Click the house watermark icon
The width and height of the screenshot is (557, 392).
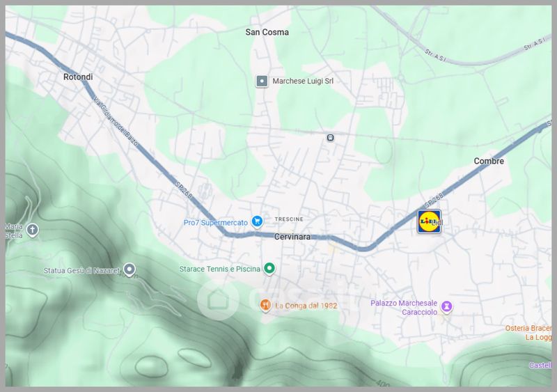[218, 299]
